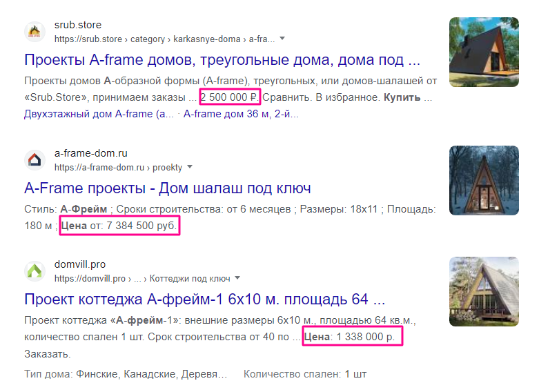Click the text 'Цена: 1 338 000 р.'
The height and width of the screenshot is (392, 559).
(349, 337)
